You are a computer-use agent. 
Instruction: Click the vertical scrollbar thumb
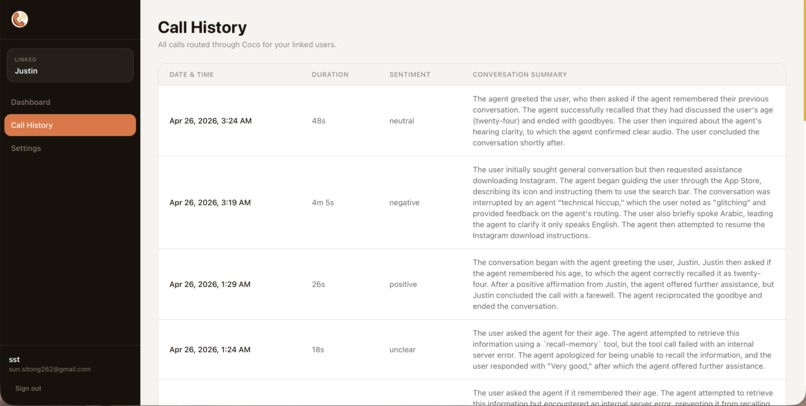point(804,61)
